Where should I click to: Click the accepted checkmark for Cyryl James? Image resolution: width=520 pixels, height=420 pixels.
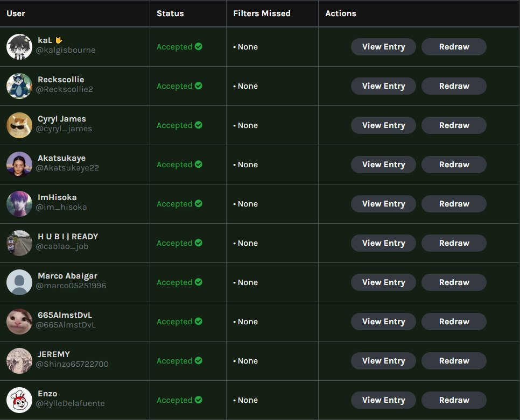[x=199, y=125]
